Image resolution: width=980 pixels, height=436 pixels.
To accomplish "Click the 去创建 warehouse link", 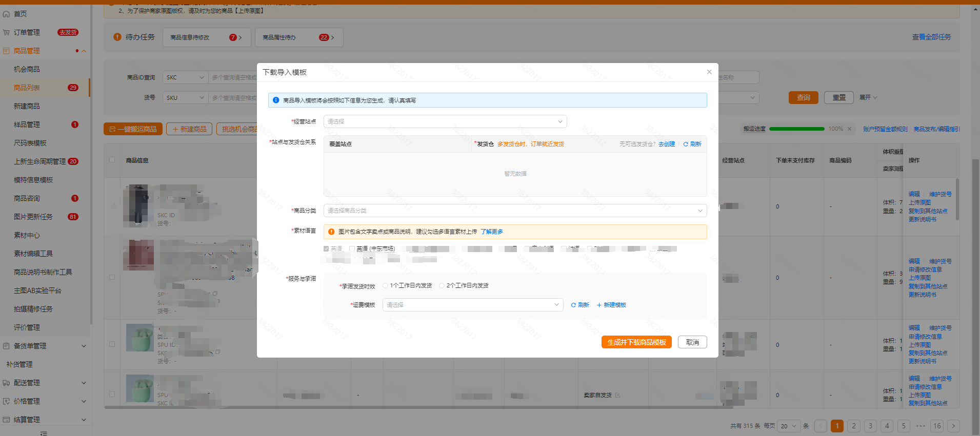I will (x=666, y=144).
